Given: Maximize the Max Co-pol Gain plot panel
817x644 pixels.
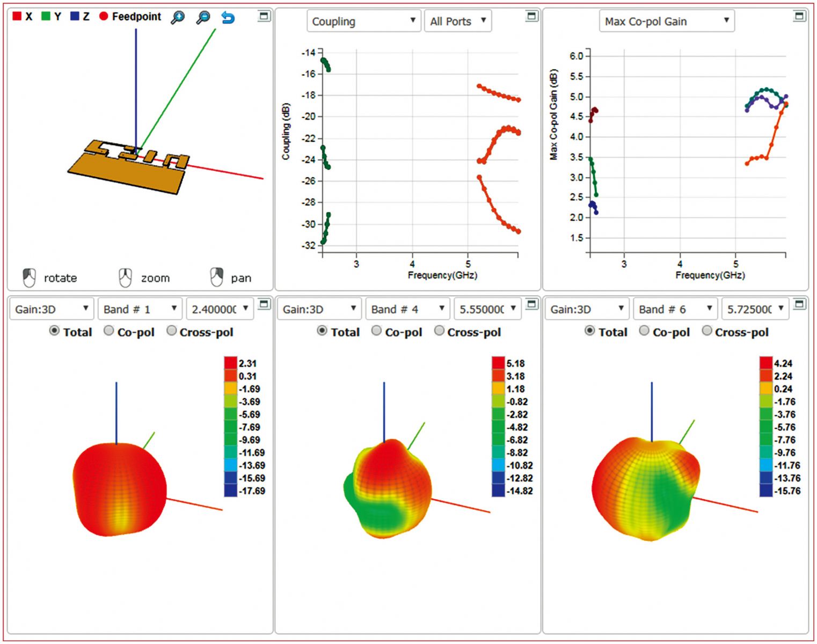Looking at the screenshot, I should click(799, 16).
